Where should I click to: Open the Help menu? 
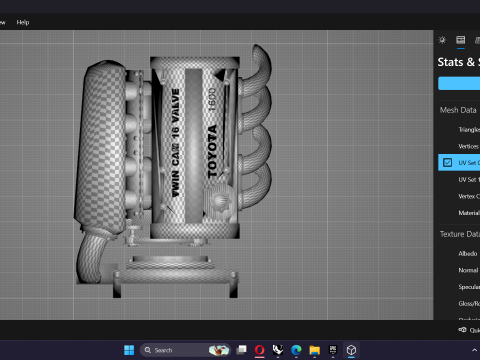pyautogui.click(x=23, y=22)
